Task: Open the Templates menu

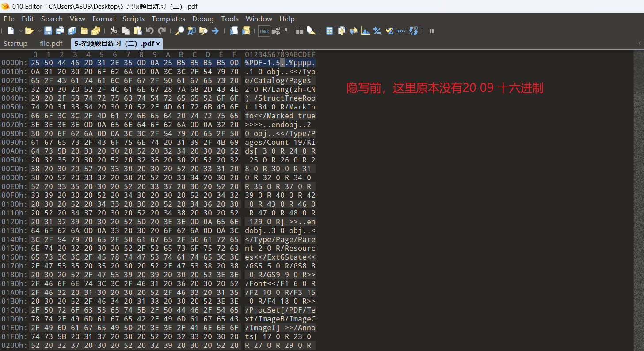Action: pyautogui.click(x=168, y=19)
